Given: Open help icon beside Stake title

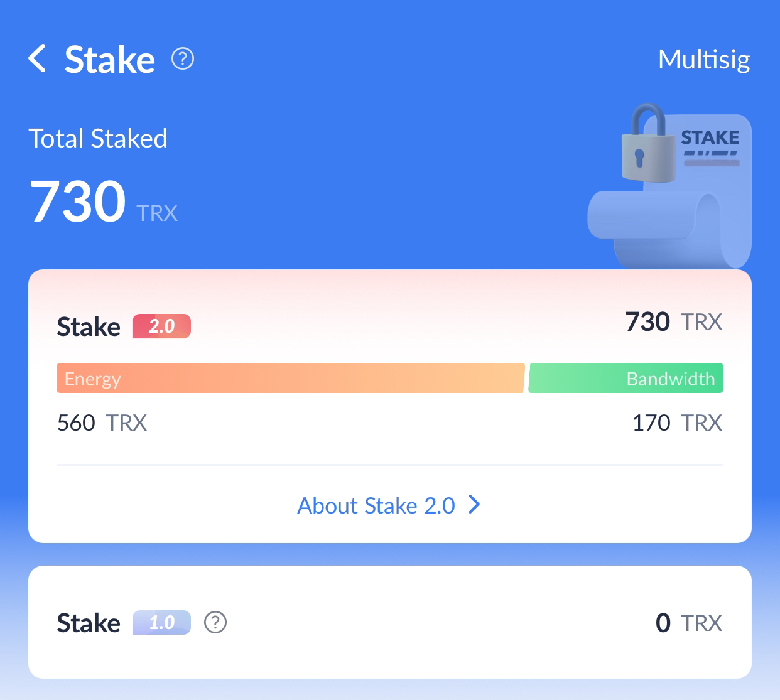Looking at the screenshot, I should click(183, 59).
